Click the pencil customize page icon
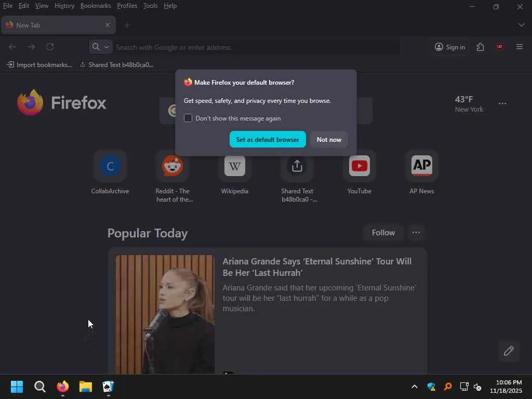Image resolution: width=532 pixels, height=399 pixels. [509, 351]
